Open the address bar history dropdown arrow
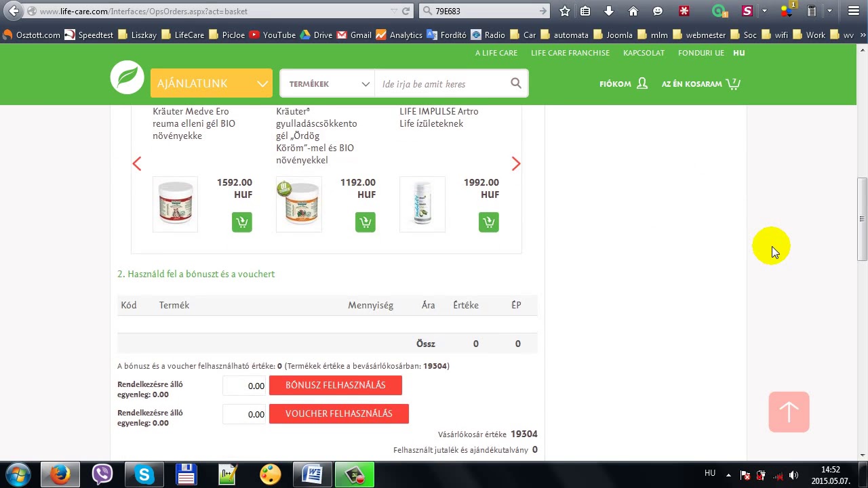Screen dimensions: 868x488 (x=394, y=11)
